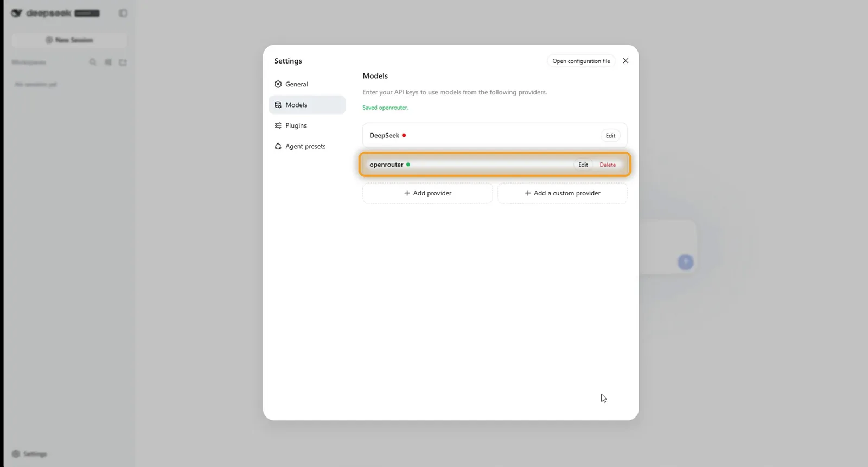Click the 'Saved openrouter.' message

[385, 108]
